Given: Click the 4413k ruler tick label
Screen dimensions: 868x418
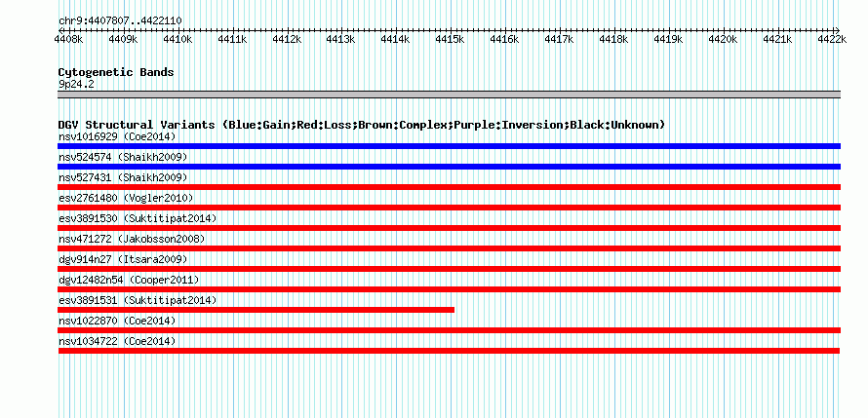Looking at the screenshot, I should 340,39.
